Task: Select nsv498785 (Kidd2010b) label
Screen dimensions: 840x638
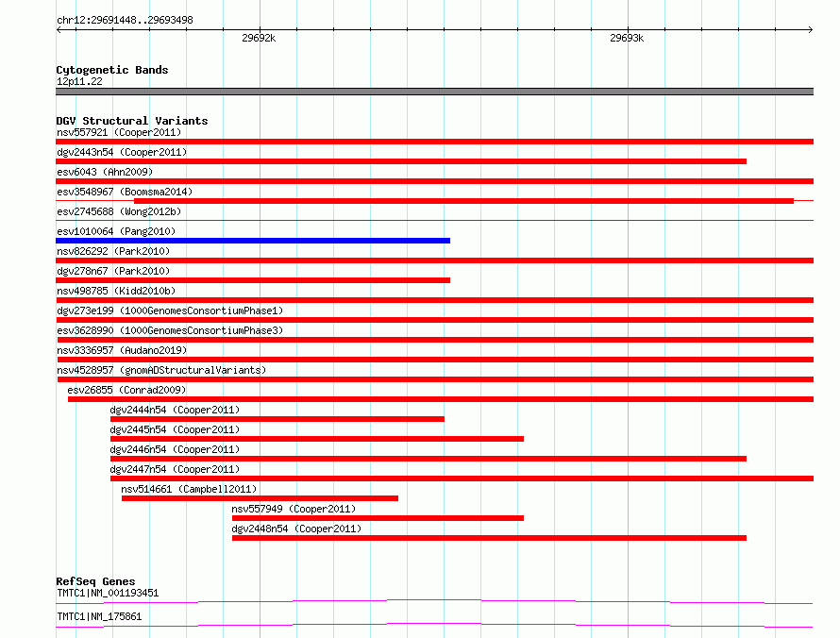Action: point(116,291)
